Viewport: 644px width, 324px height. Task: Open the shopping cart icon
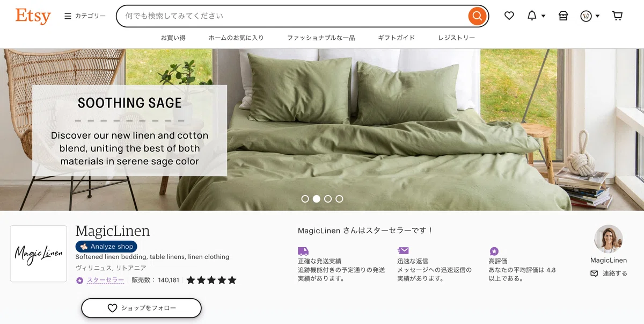(x=617, y=16)
